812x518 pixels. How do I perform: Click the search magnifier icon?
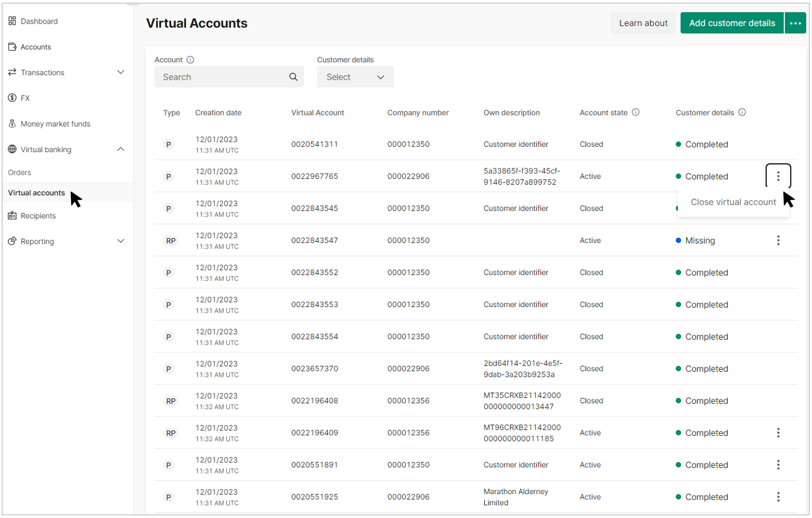pyautogui.click(x=293, y=77)
